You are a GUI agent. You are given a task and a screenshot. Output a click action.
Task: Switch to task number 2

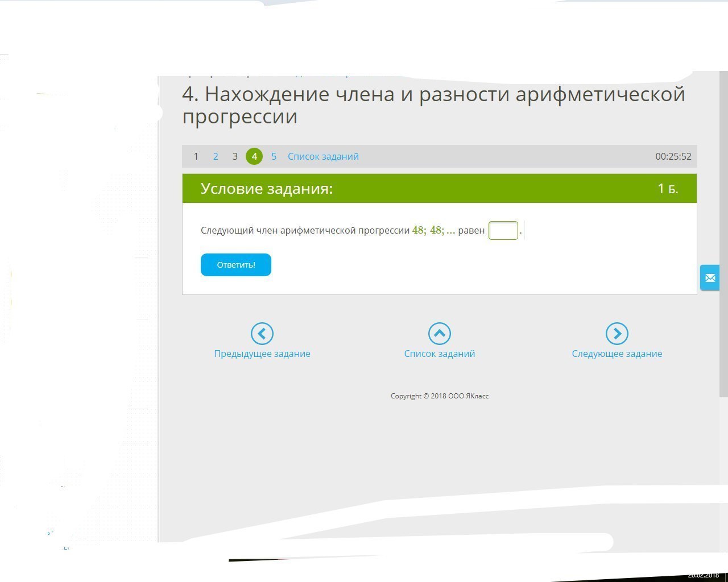tap(216, 156)
